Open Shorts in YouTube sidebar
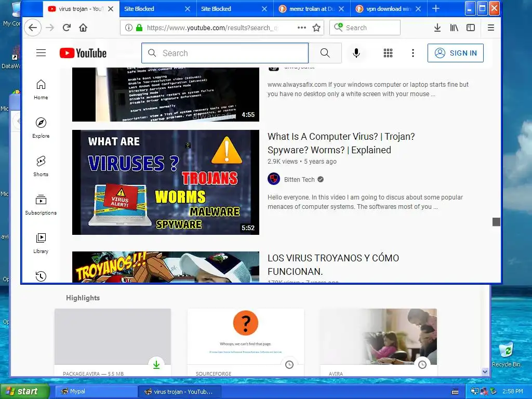The height and width of the screenshot is (399, 532). click(x=41, y=166)
